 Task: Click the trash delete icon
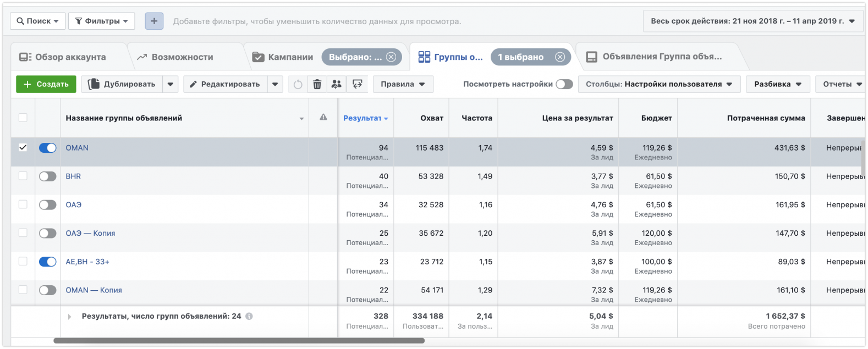pos(317,84)
